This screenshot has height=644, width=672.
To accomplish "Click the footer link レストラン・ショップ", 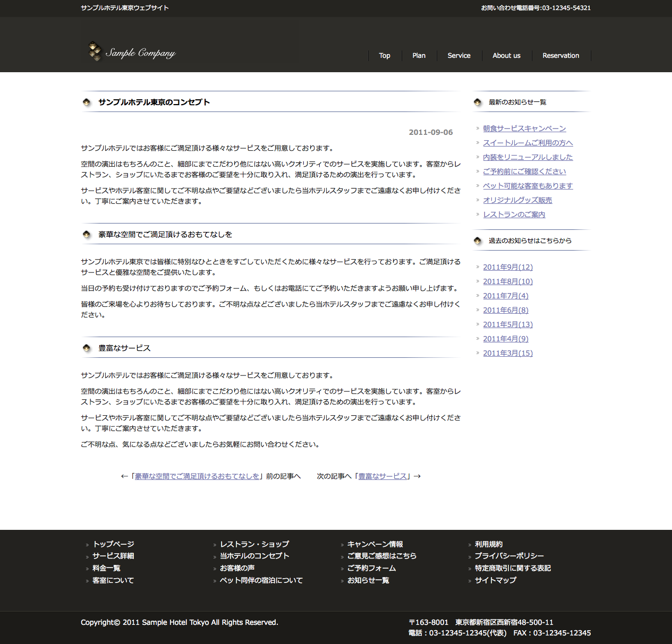I will [x=254, y=544].
